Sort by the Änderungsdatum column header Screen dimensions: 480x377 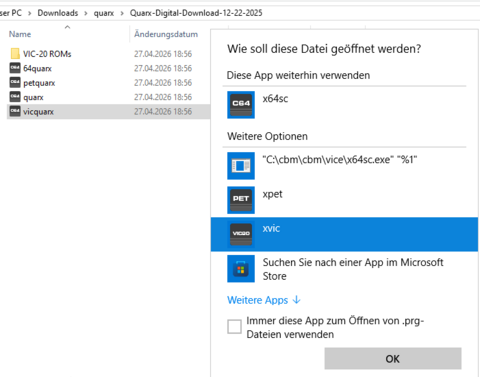click(166, 34)
